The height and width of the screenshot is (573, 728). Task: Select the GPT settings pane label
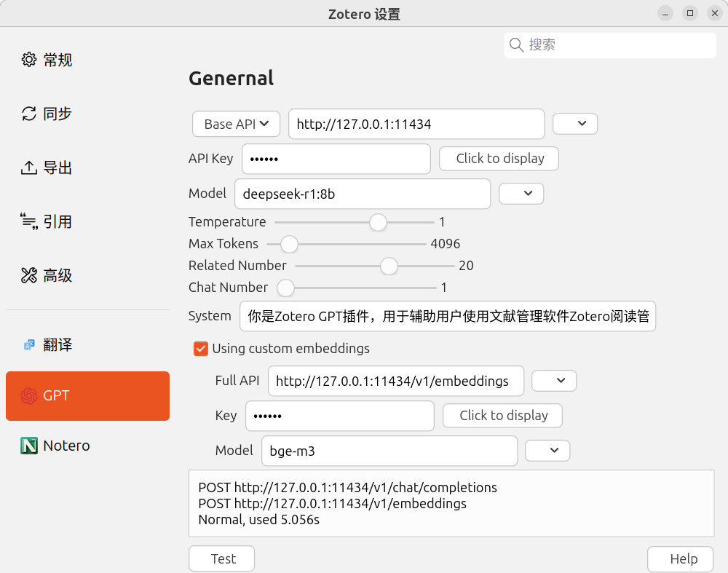point(56,395)
